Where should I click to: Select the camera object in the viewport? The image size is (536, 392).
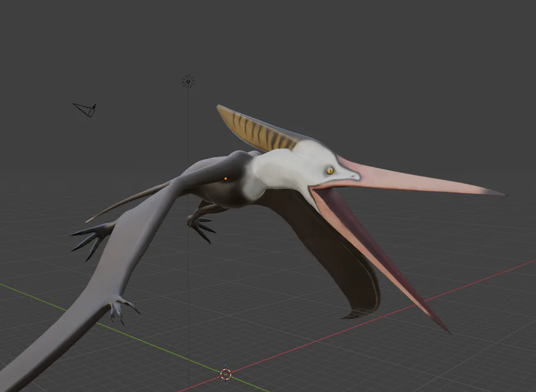tap(85, 110)
